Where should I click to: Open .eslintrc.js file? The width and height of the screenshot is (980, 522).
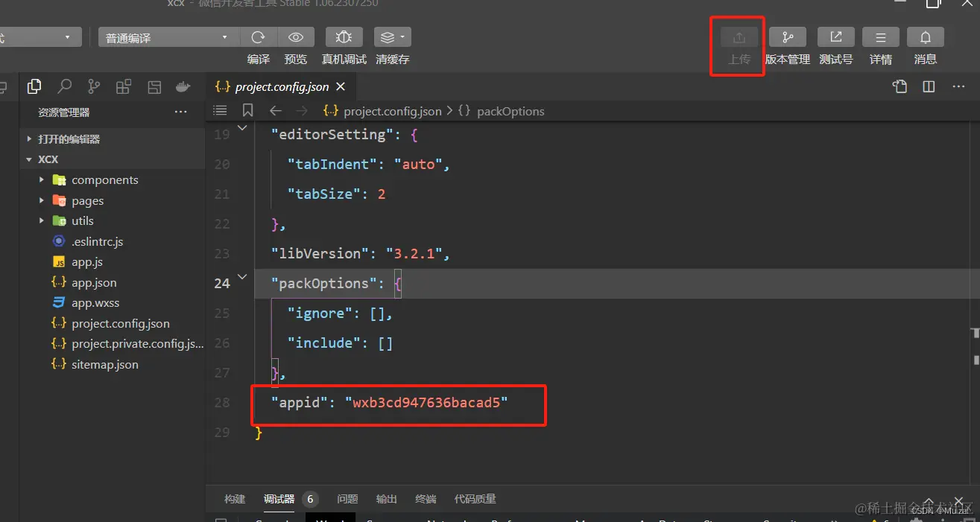click(112, 241)
